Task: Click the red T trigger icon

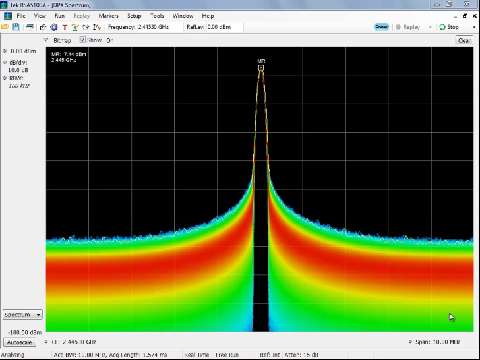Action: click(65, 27)
